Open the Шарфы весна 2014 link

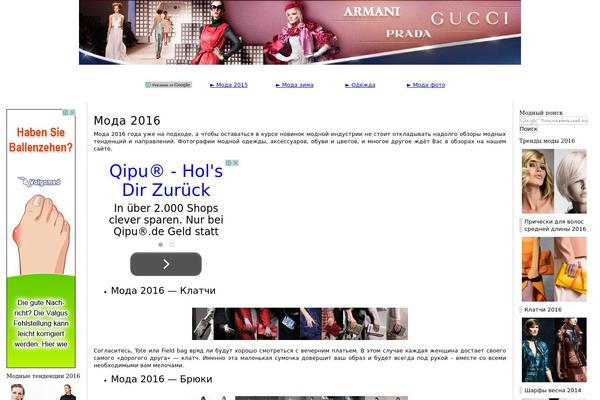coord(553,390)
